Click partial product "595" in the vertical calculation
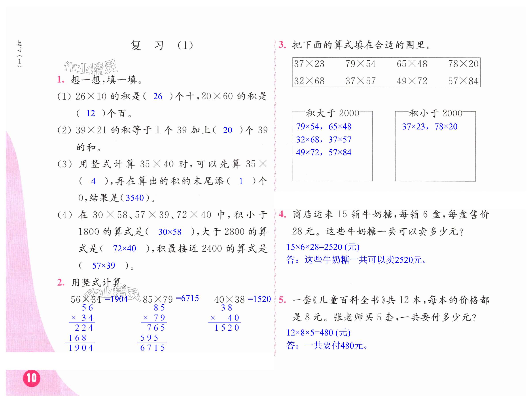This screenshot has width=532, height=402. pyautogui.click(x=149, y=338)
